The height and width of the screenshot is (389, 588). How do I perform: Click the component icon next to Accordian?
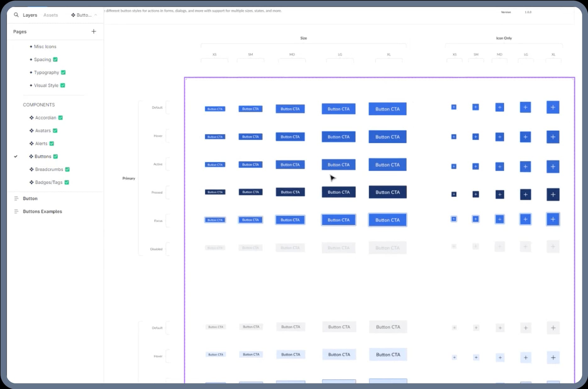click(31, 117)
